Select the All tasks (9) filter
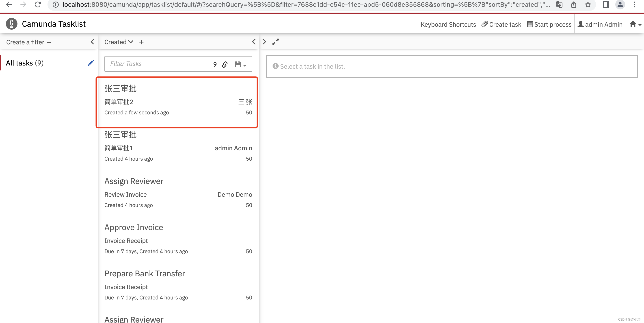 pyautogui.click(x=25, y=63)
